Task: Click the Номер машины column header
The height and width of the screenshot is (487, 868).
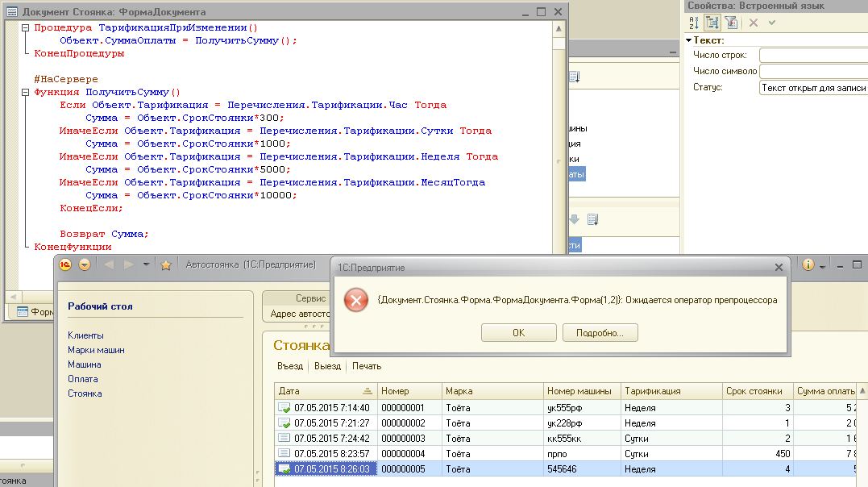Action: pos(583,391)
